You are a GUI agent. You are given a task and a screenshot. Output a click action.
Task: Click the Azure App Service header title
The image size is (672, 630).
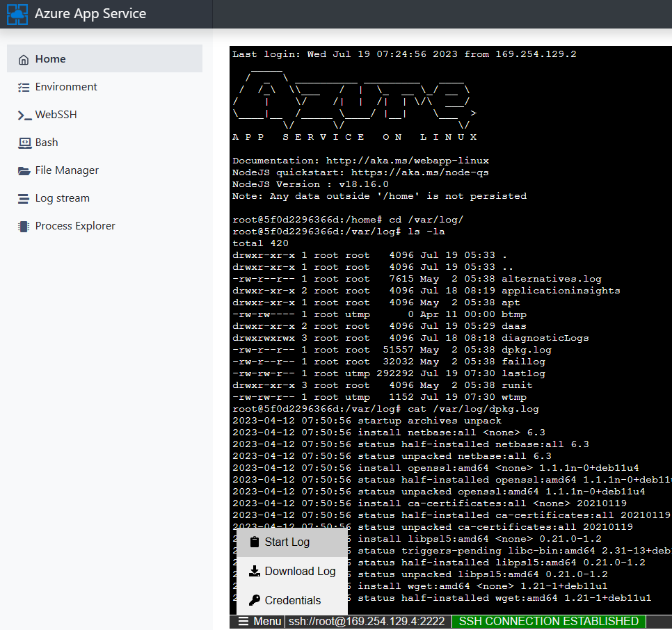pos(90,14)
